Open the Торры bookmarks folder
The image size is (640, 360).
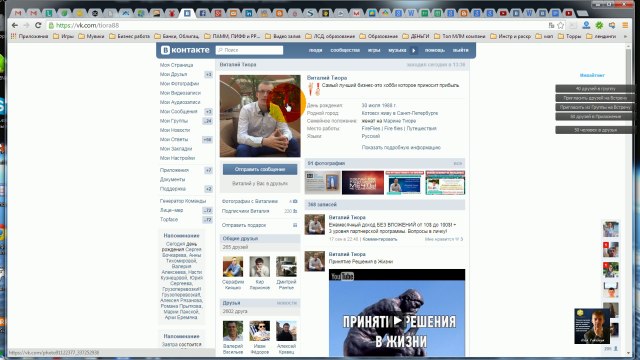coord(569,36)
